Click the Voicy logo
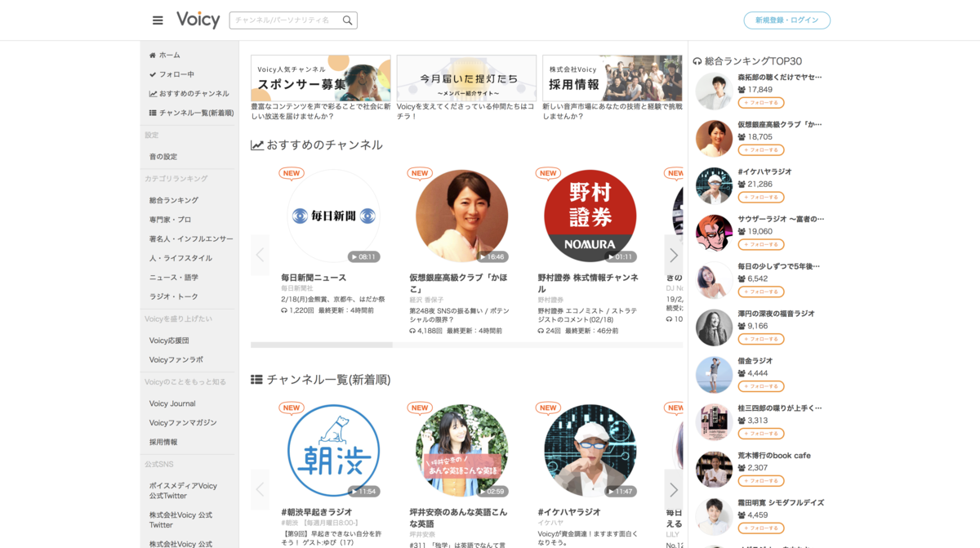 (198, 20)
